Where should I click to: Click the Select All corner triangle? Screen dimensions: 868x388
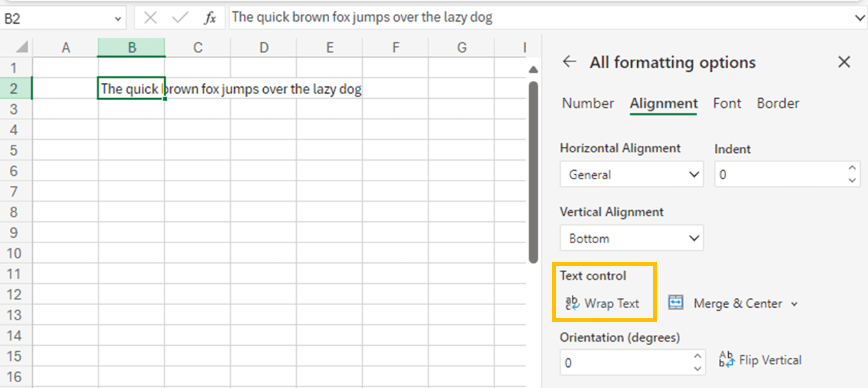21,47
